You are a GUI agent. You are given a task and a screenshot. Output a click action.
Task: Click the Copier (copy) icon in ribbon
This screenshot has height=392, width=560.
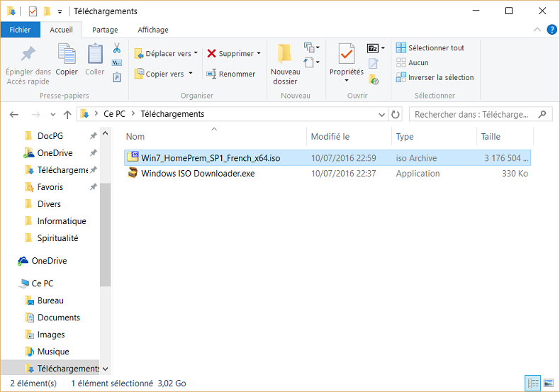(x=67, y=55)
